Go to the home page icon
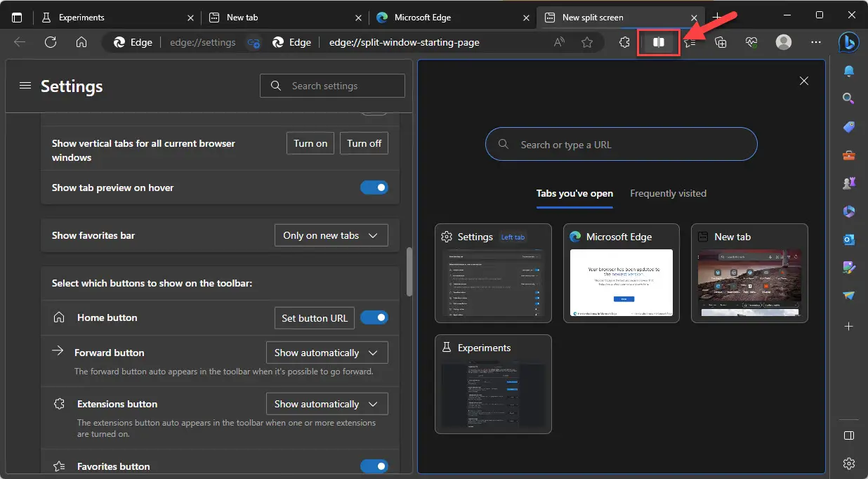868x479 pixels. click(x=81, y=42)
